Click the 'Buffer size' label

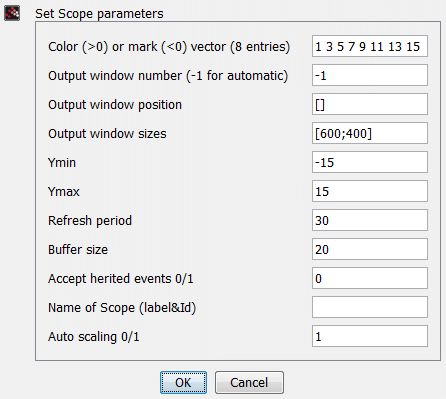tap(78, 250)
